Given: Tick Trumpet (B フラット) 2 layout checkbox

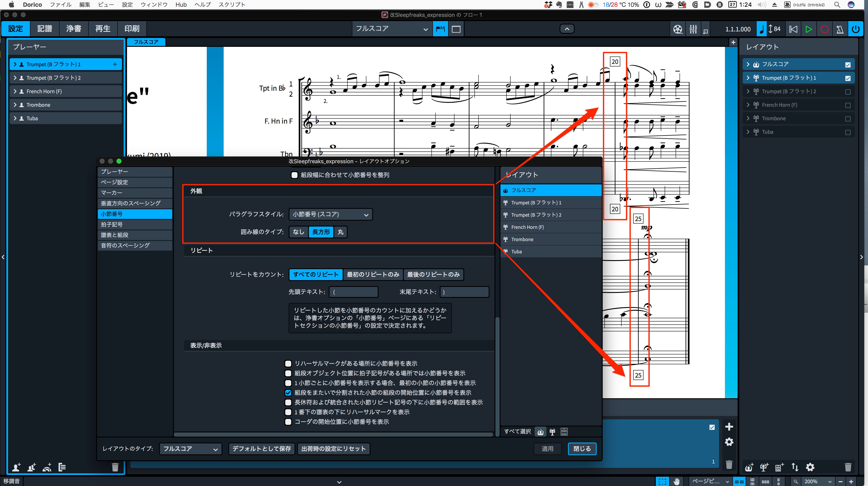Looking at the screenshot, I should (848, 92).
